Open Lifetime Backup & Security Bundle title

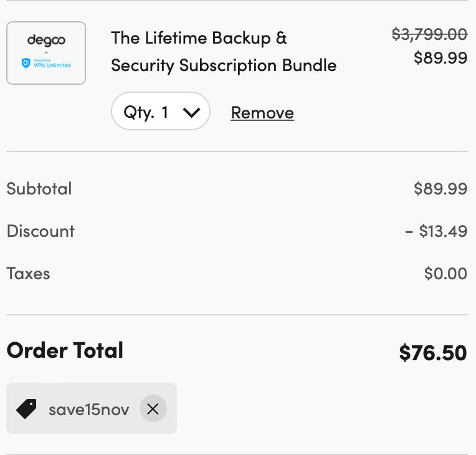(x=224, y=51)
